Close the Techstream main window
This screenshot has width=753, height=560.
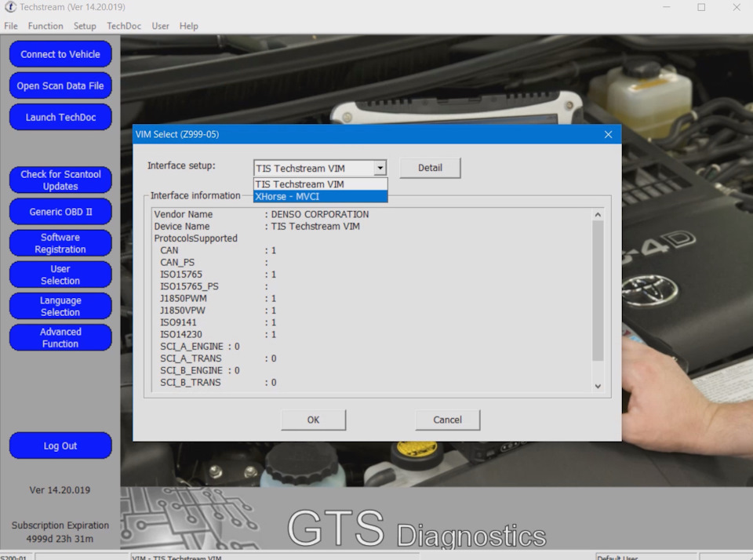click(737, 7)
